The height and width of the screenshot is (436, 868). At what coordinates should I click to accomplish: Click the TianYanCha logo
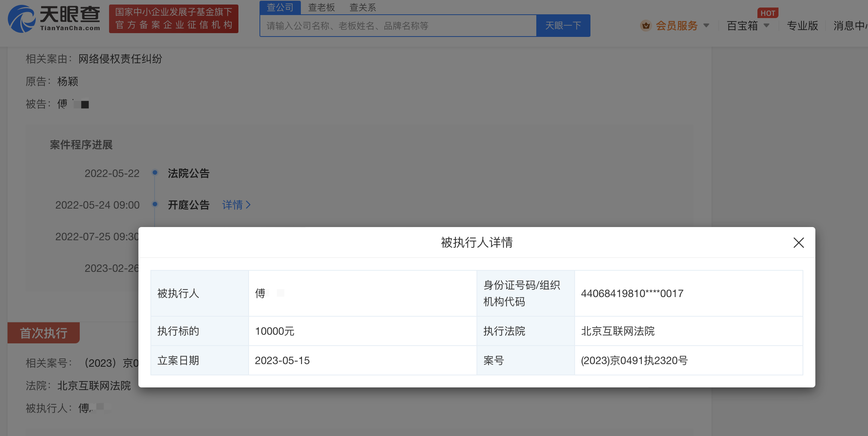click(x=54, y=18)
